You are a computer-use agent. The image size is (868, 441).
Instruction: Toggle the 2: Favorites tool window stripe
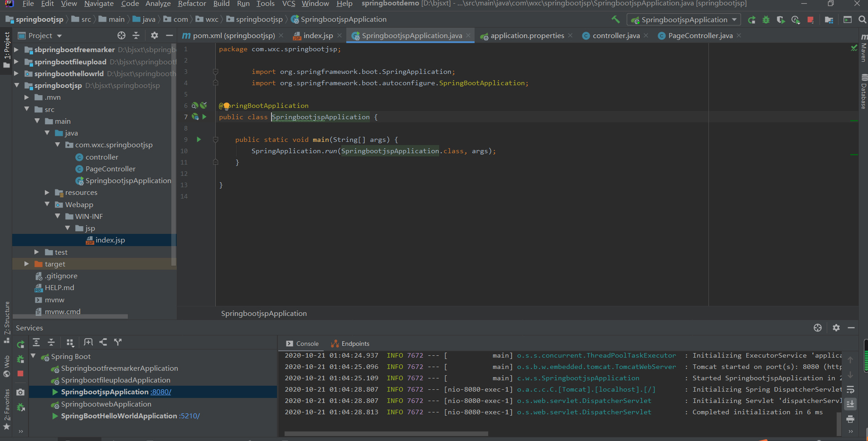click(6, 409)
